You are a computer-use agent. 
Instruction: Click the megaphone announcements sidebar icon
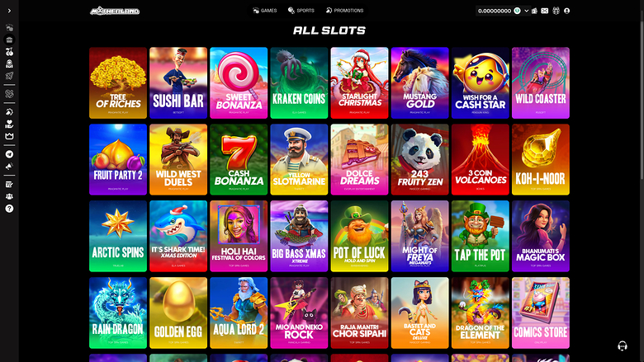coord(9,166)
